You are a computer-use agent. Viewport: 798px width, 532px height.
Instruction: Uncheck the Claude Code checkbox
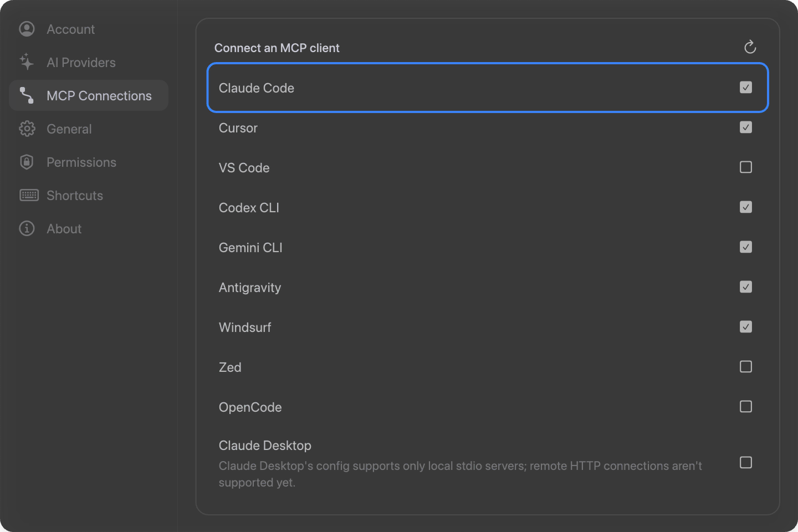pyautogui.click(x=746, y=88)
